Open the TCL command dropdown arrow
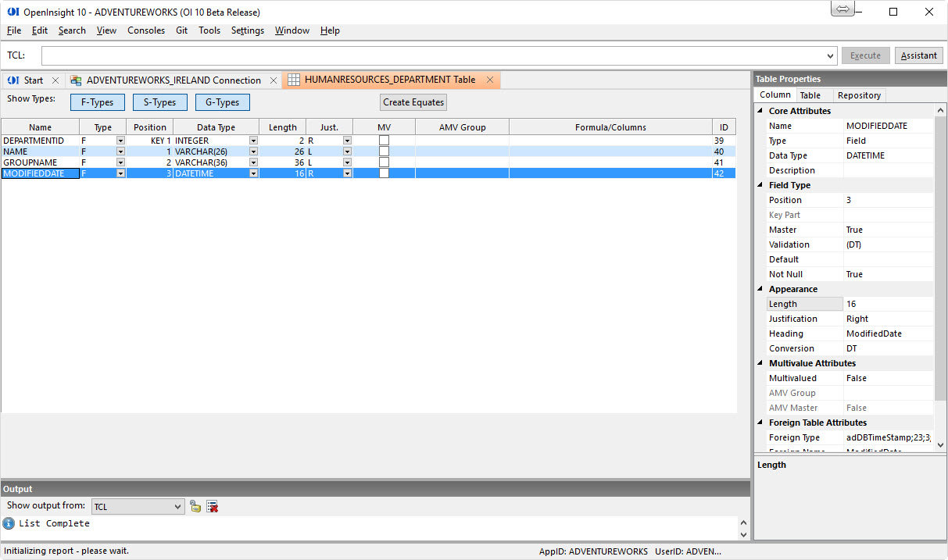948x560 pixels. (831, 56)
